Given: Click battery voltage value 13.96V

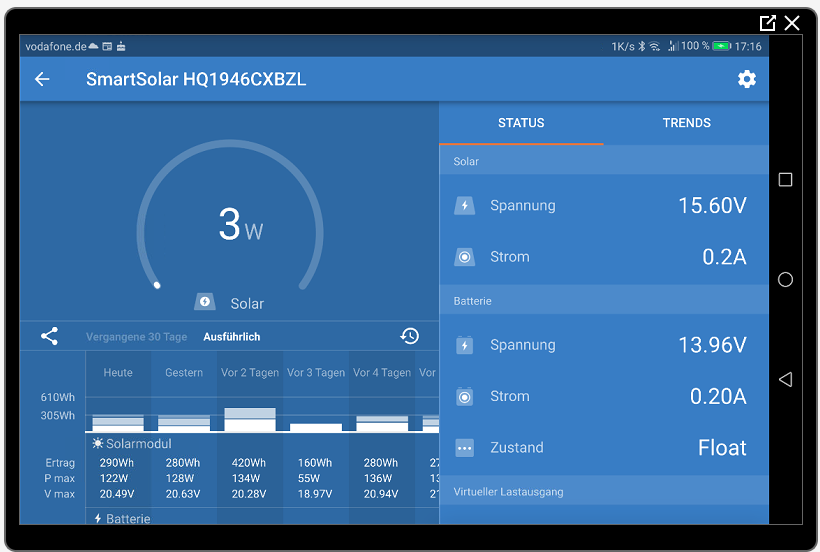Looking at the screenshot, I should [x=712, y=345].
